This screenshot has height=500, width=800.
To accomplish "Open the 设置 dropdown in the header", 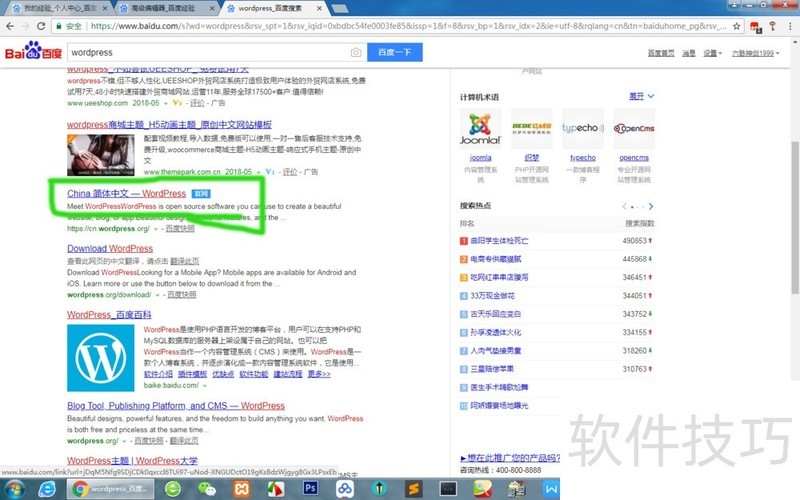I will pyautogui.click(x=713, y=53).
